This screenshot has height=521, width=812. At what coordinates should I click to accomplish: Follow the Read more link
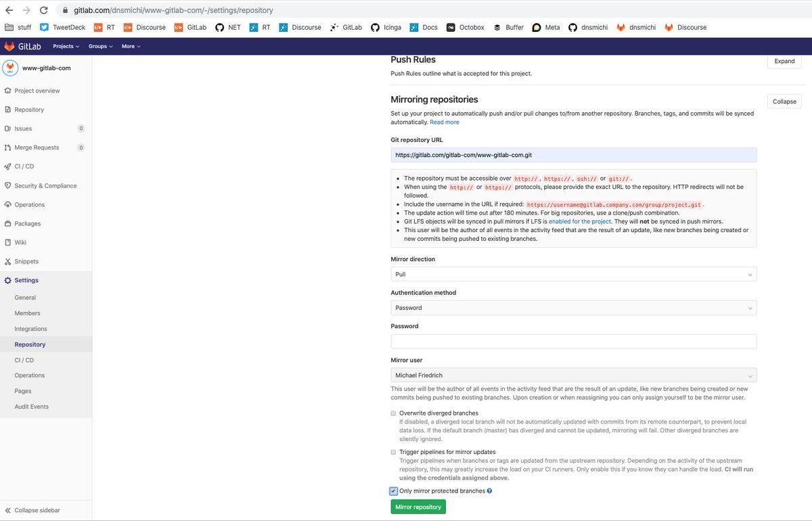click(445, 122)
